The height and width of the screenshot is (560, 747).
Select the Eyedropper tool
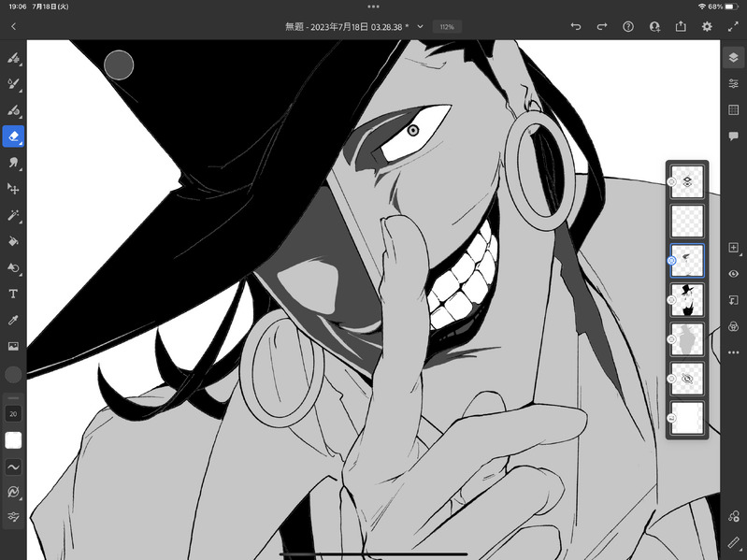(13, 320)
